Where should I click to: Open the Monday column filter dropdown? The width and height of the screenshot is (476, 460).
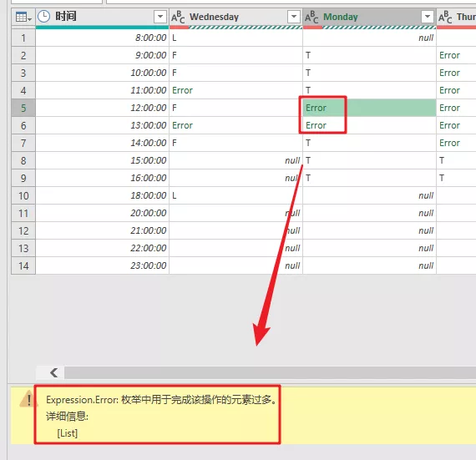coord(427,17)
